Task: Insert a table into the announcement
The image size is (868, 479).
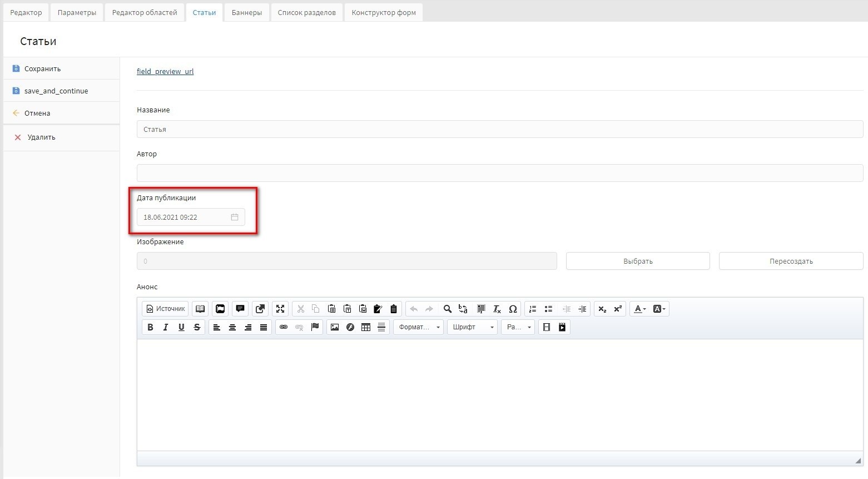Action: 366,327
